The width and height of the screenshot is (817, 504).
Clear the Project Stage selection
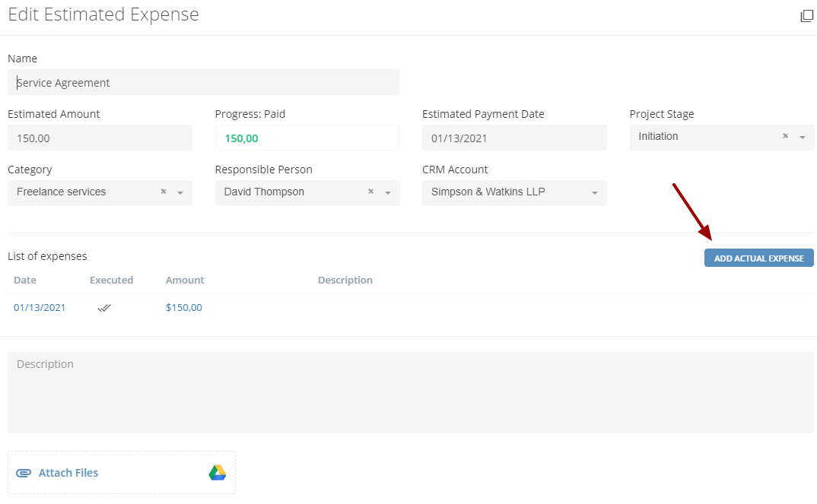pyautogui.click(x=785, y=136)
